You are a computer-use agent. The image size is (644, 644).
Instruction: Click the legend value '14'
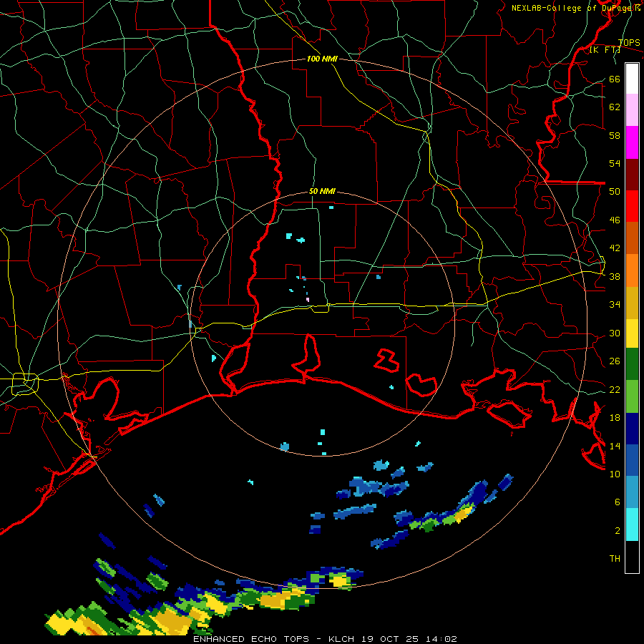click(615, 446)
